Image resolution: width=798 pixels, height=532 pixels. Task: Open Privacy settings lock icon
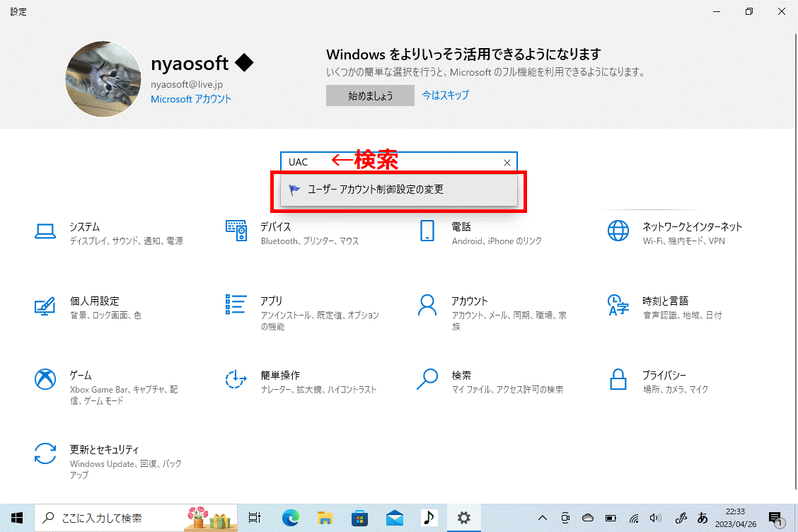(x=618, y=379)
